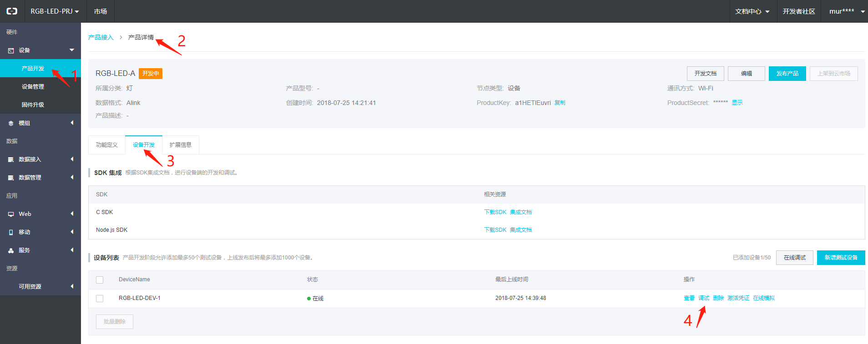Click the 模组 sidebar icon
Image resolution: width=868 pixels, height=344 pixels.
pos(11,123)
